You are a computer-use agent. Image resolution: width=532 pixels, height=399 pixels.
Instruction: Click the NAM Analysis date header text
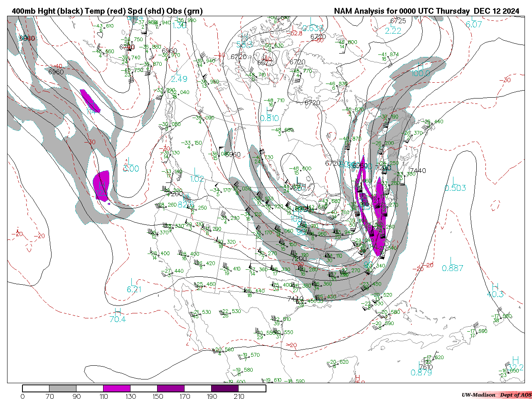pos(426,11)
